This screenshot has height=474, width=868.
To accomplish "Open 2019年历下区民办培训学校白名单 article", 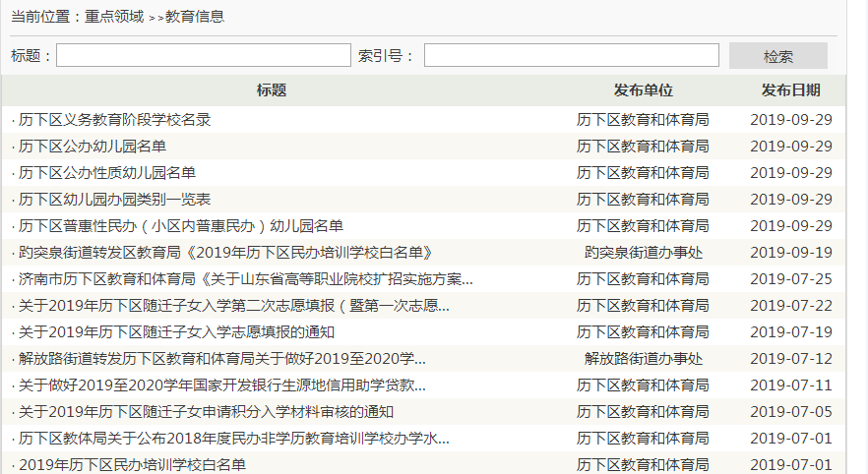I will (x=132, y=464).
